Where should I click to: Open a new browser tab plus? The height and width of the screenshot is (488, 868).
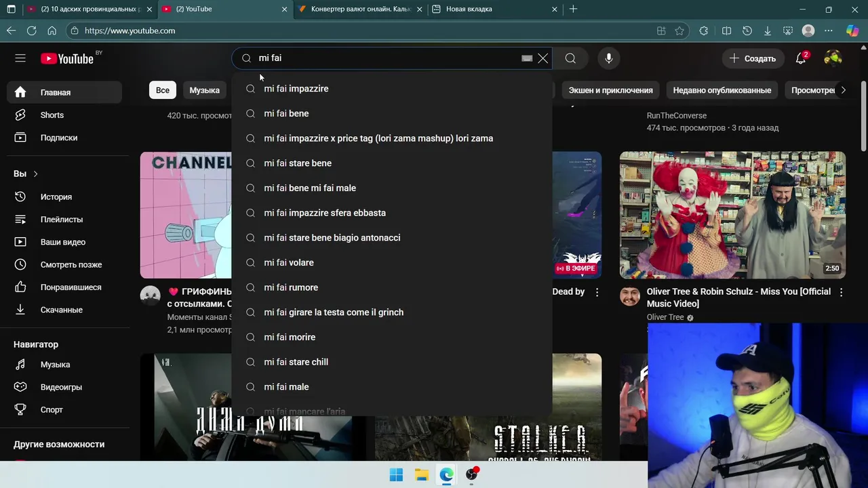tap(573, 9)
